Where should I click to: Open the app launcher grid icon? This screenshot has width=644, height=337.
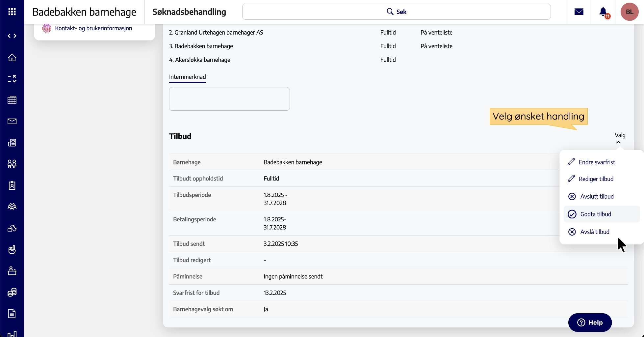tap(12, 12)
